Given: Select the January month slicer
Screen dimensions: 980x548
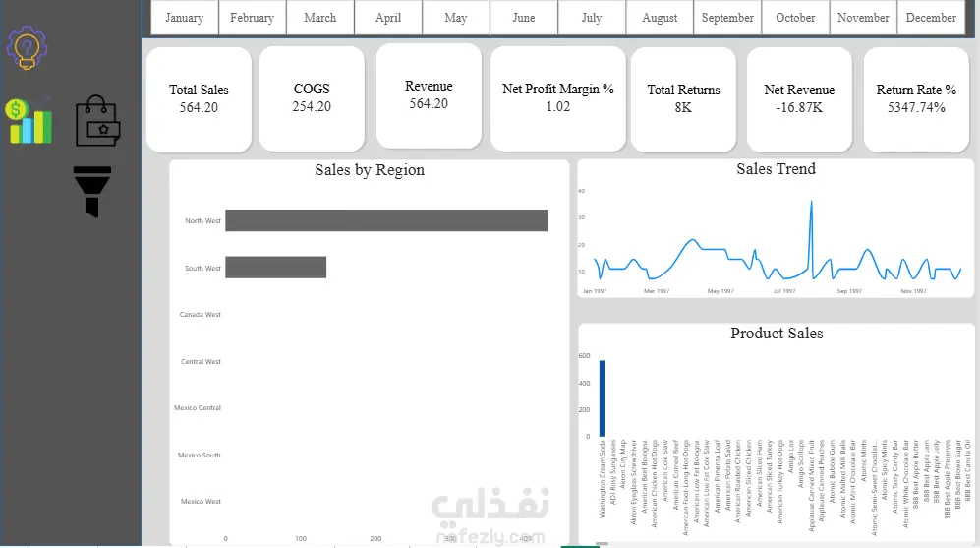Looking at the screenshot, I should (185, 18).
